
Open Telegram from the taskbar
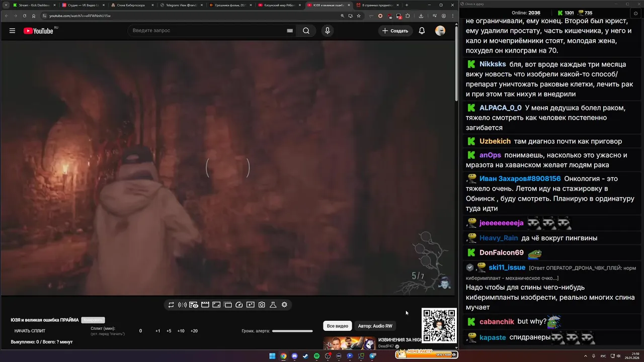[x=373, y=356]
